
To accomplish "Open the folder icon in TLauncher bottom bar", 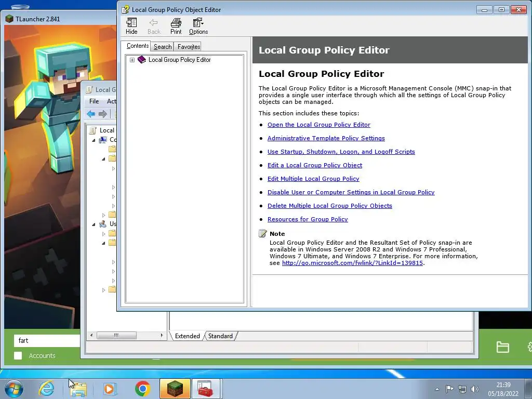I will 502,347.
